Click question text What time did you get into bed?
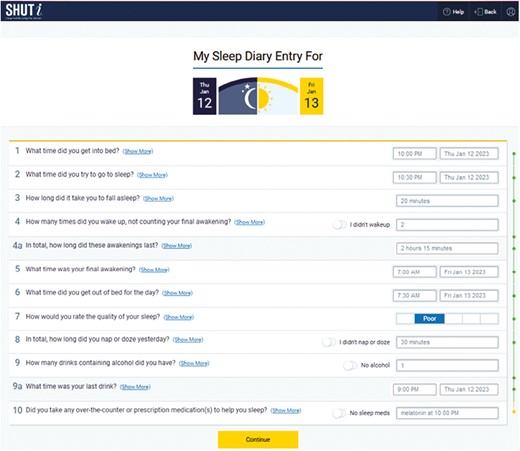Viewport: 520px width, 451px height. pos(72,151)
